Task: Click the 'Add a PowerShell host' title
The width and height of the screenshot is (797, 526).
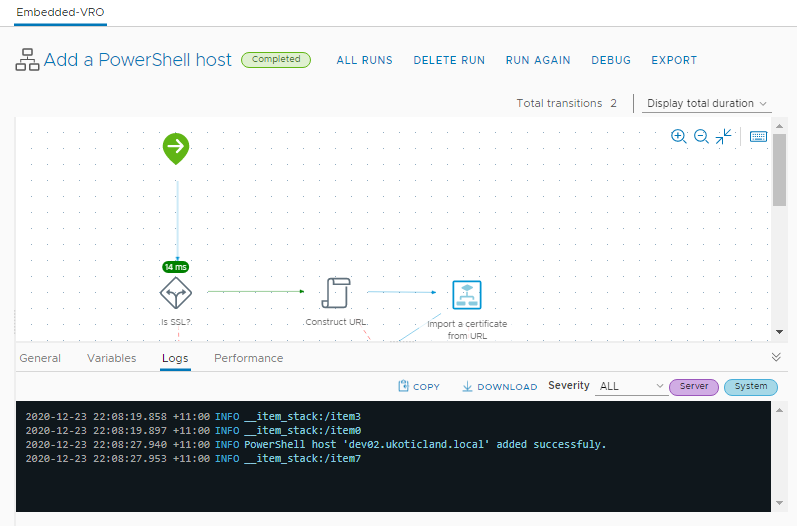Action: click(x=137, y=60)
